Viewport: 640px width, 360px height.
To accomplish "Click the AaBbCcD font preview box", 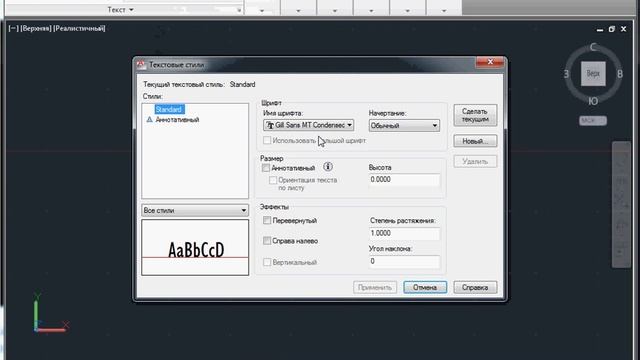I will (195, 247).
